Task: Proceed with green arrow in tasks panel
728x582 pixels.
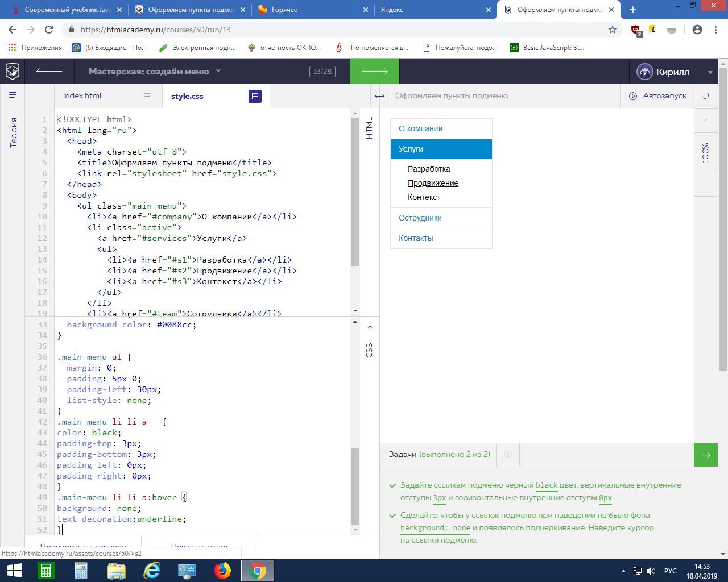Action: [706, 455]
